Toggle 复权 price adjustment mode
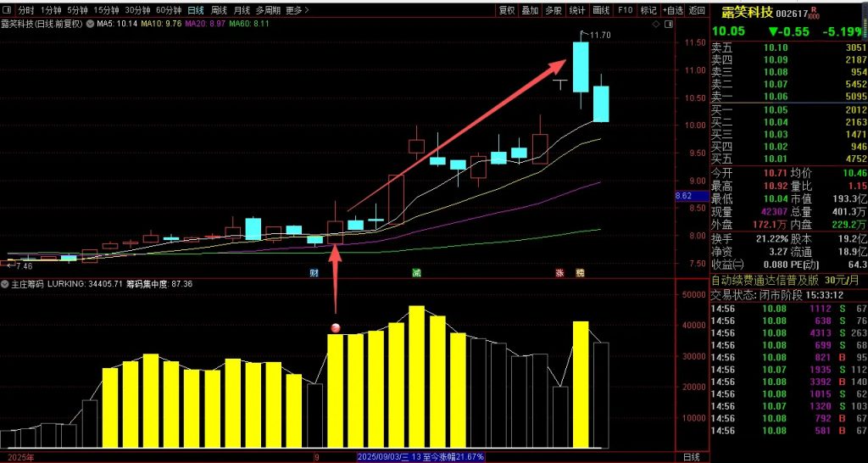The height and width of the screenshot is (463, 868). click(506, 11)
